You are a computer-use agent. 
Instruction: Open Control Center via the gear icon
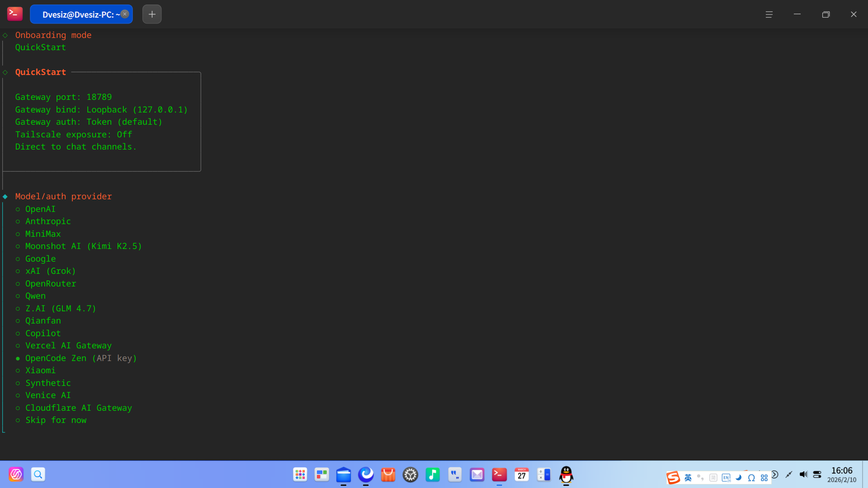(x=410, y=474)
